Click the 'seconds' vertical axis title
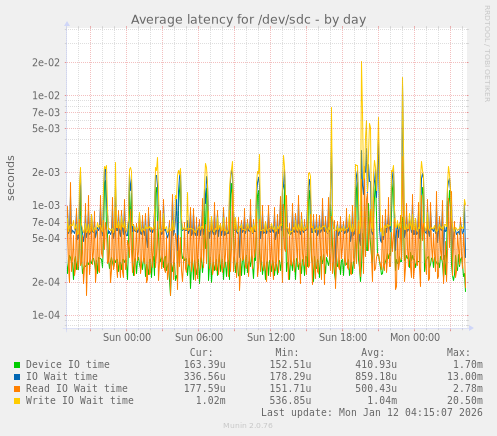This screenshot has width=497, height=436. [x=11, y=178]
